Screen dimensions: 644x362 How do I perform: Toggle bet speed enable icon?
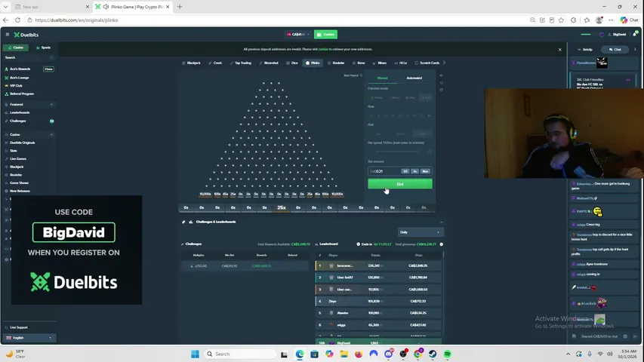point(430,152)
